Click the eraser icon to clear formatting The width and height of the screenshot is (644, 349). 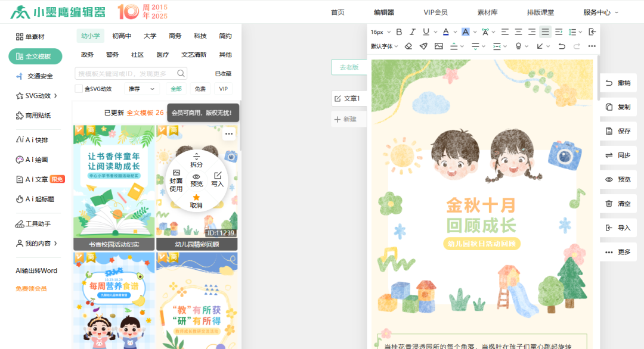pos(408,46)
